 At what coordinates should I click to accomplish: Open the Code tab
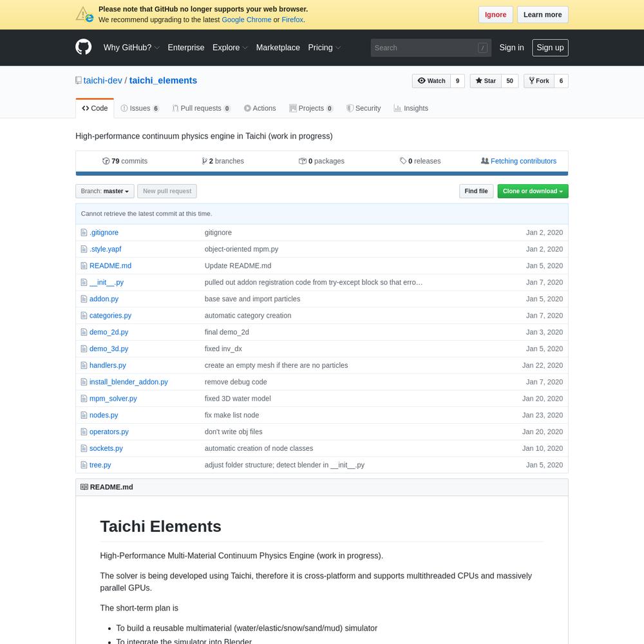tap(95, 108)
